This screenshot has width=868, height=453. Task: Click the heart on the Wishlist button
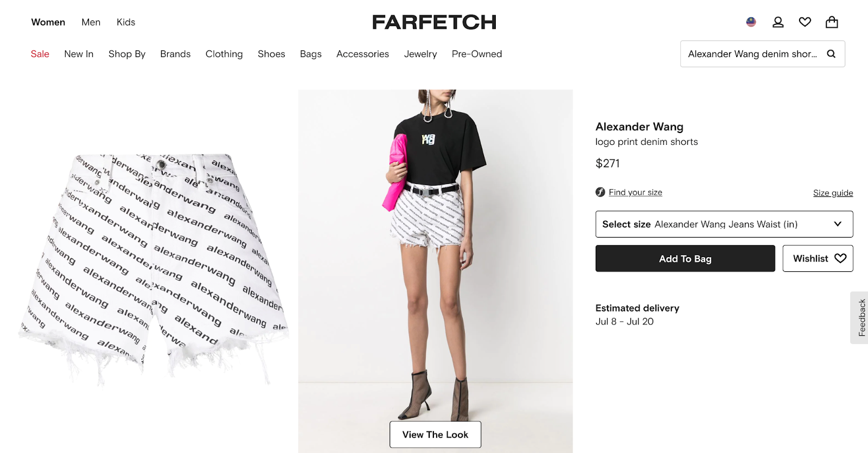pos(840,258)
